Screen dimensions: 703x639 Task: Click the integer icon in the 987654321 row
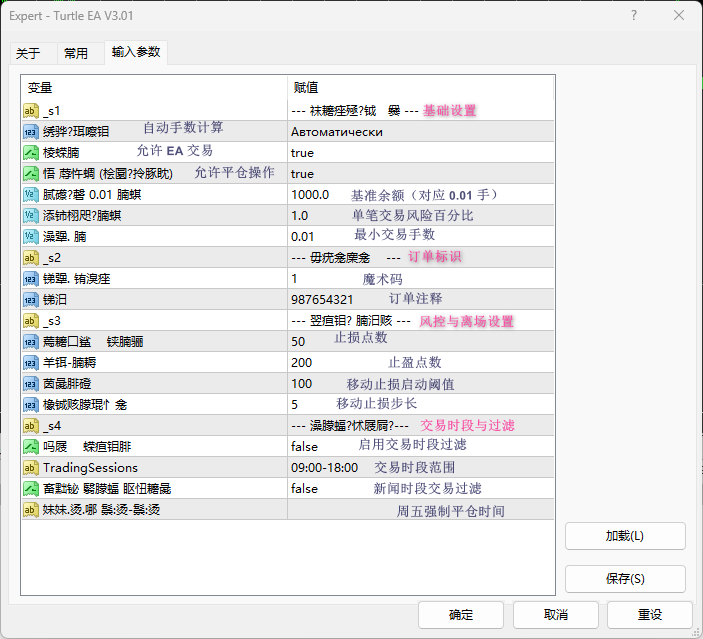30,300
